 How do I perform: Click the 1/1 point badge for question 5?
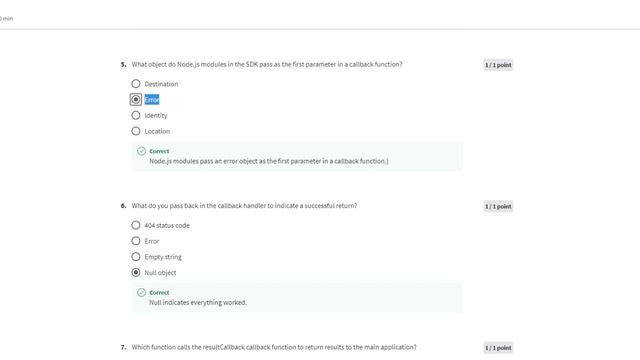[498, 65]
